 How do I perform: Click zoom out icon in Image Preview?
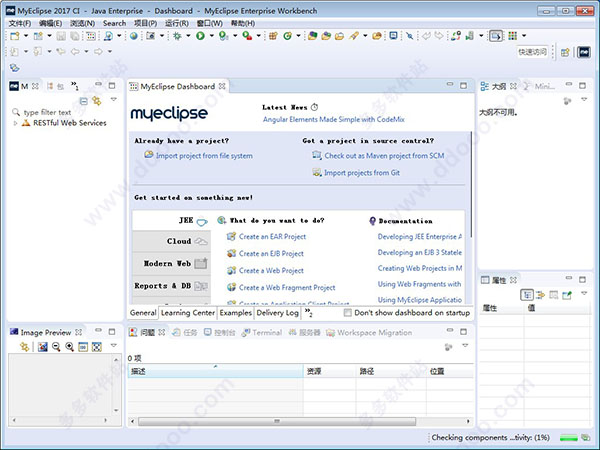[x=56, y=347]
